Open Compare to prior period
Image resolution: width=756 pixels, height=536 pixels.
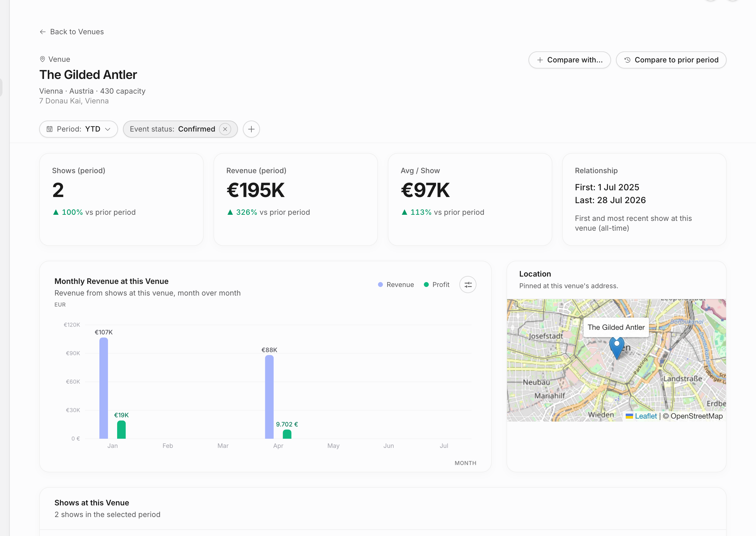point(671,60)
